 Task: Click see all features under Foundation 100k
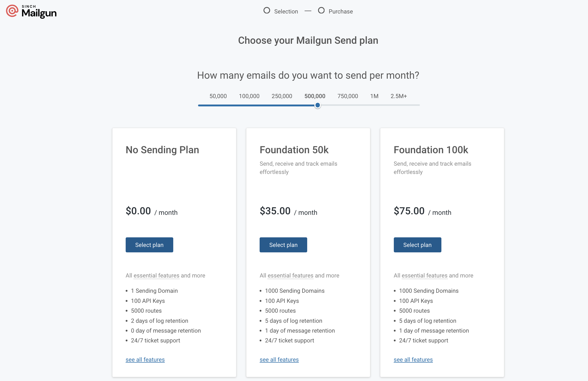click(x=413, y=360)
